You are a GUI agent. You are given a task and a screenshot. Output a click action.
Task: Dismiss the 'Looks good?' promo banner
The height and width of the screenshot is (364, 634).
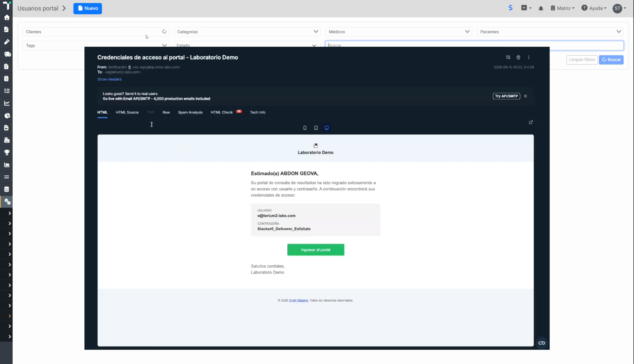pos(525,96)
